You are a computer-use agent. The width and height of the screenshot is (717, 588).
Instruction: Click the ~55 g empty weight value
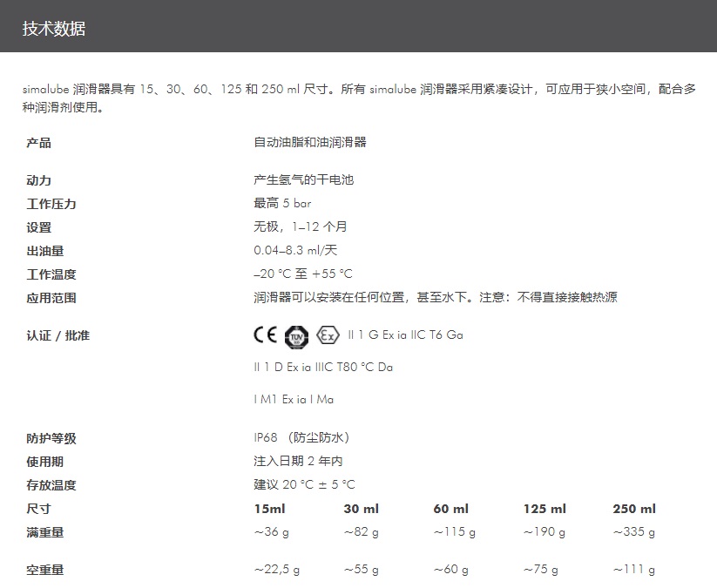(x=362, y=570)
